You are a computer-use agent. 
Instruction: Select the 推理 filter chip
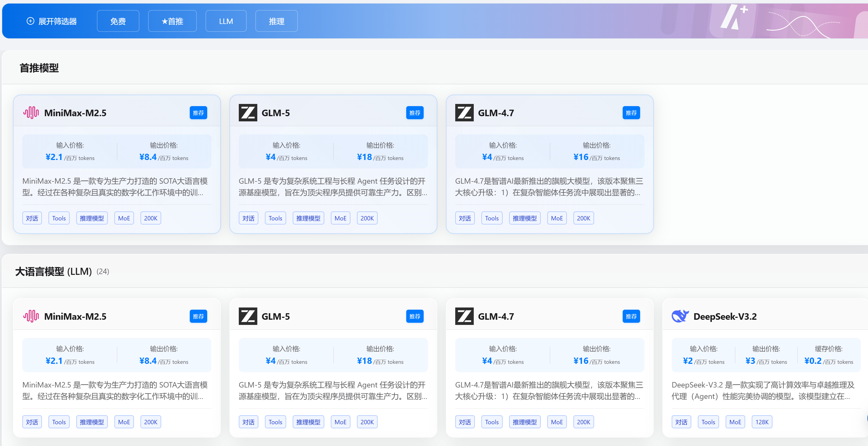[x=276, y=21]
